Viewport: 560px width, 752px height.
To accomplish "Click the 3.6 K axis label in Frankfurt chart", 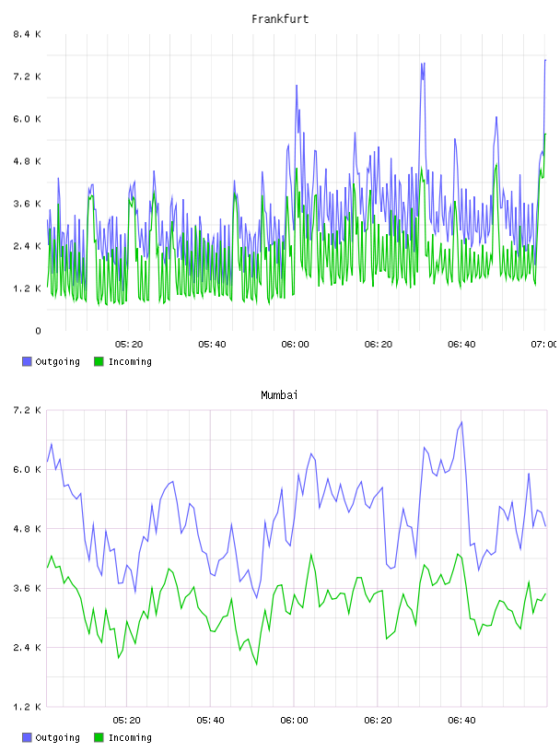I will pos(27,204).
